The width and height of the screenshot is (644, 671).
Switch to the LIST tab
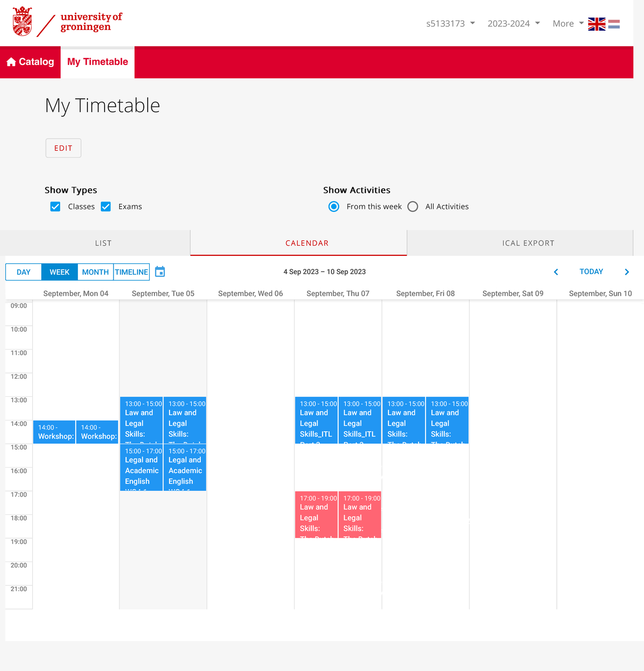[103, 242]
